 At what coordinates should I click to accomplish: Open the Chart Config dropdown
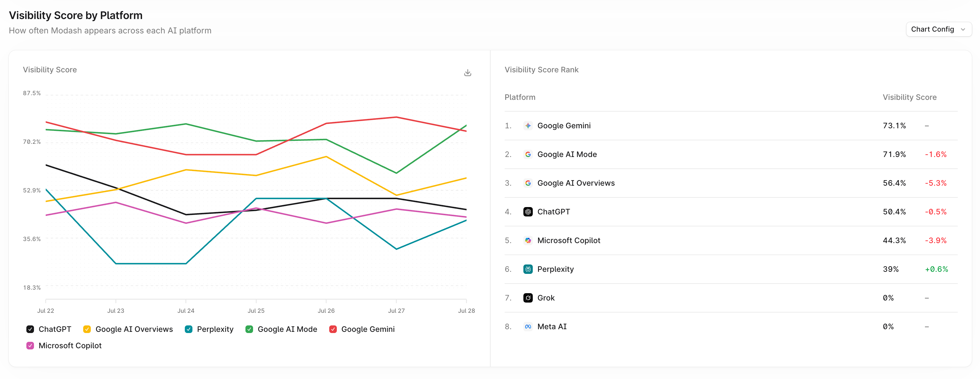[x=938, y=29]
